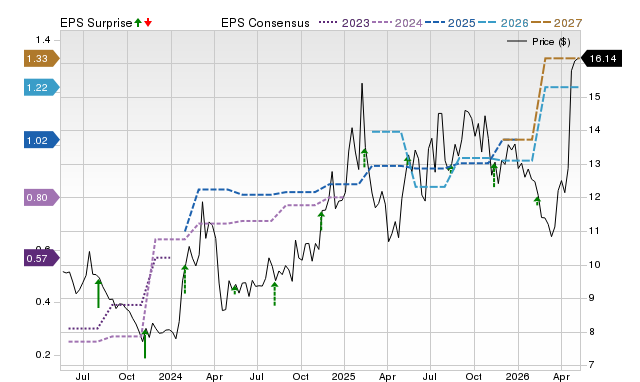The image size is (640, 382).
Task: Click the 11 price axis label
Action: click(x=594, y=231)
